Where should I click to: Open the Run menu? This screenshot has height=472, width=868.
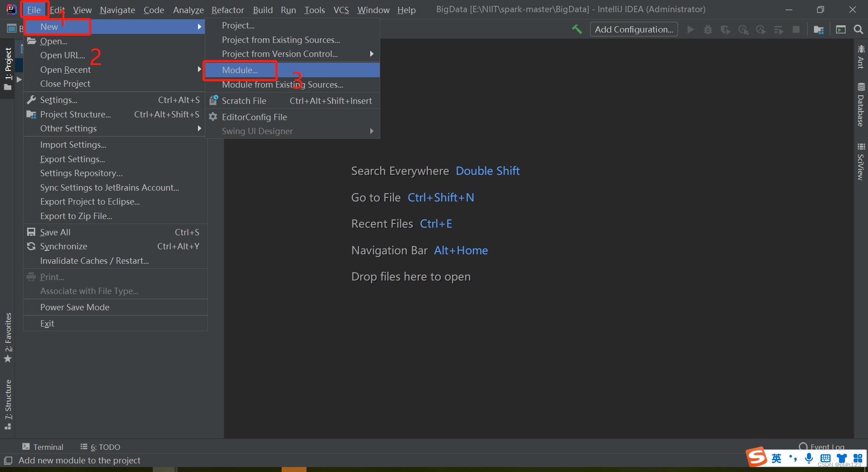coord(288,10)
